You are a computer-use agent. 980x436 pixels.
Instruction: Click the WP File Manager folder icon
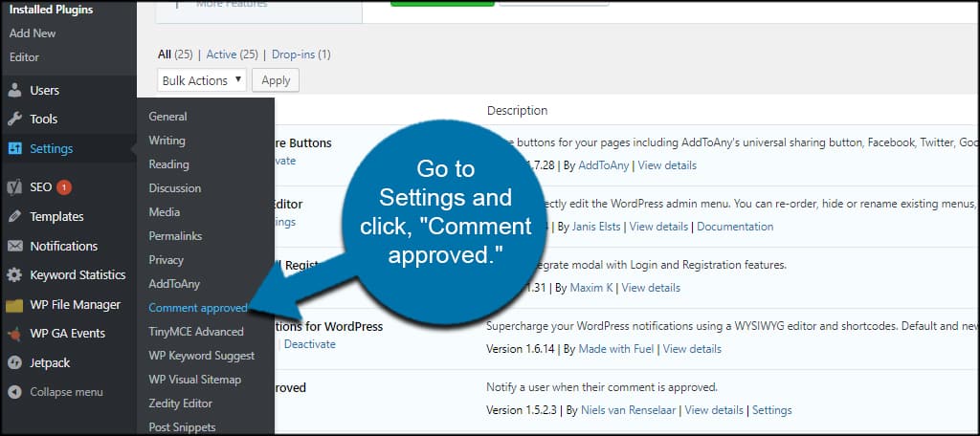15,305
